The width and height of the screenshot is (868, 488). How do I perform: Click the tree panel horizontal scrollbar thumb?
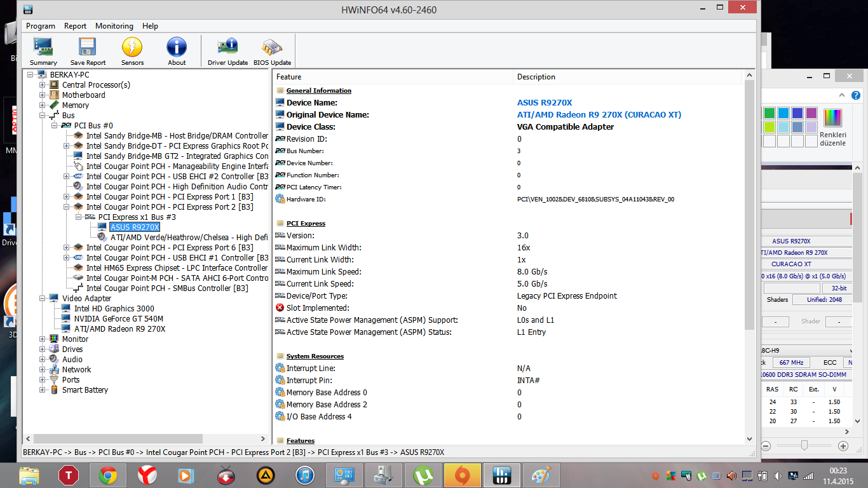[x=118, y=438]
